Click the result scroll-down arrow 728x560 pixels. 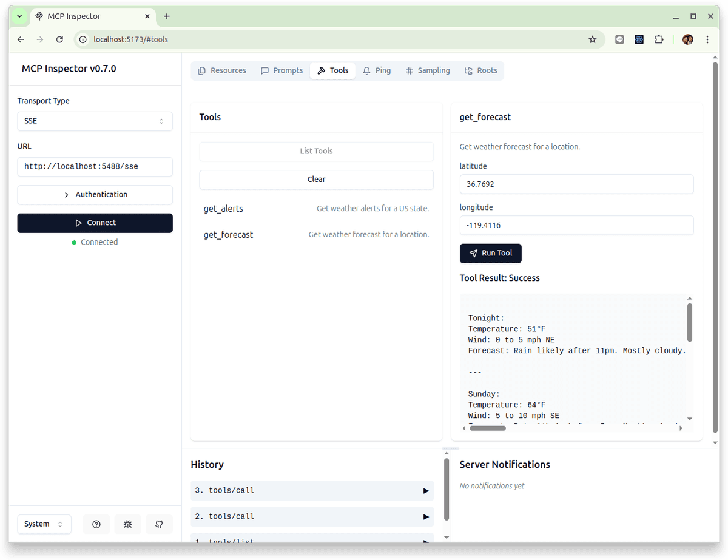tap(690, 419)
